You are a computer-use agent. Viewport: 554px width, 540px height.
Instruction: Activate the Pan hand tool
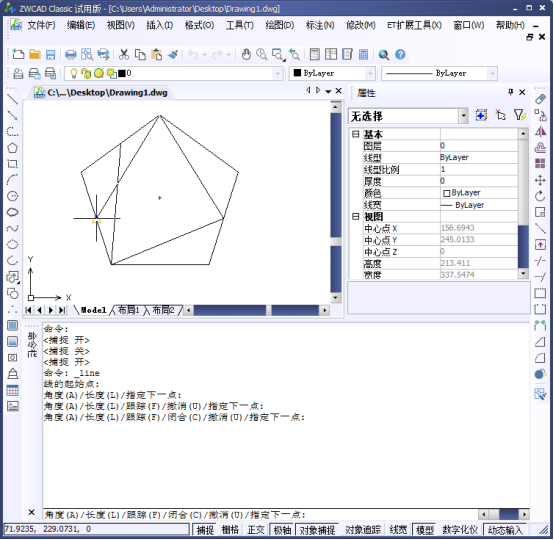click(x=246, y=54)
